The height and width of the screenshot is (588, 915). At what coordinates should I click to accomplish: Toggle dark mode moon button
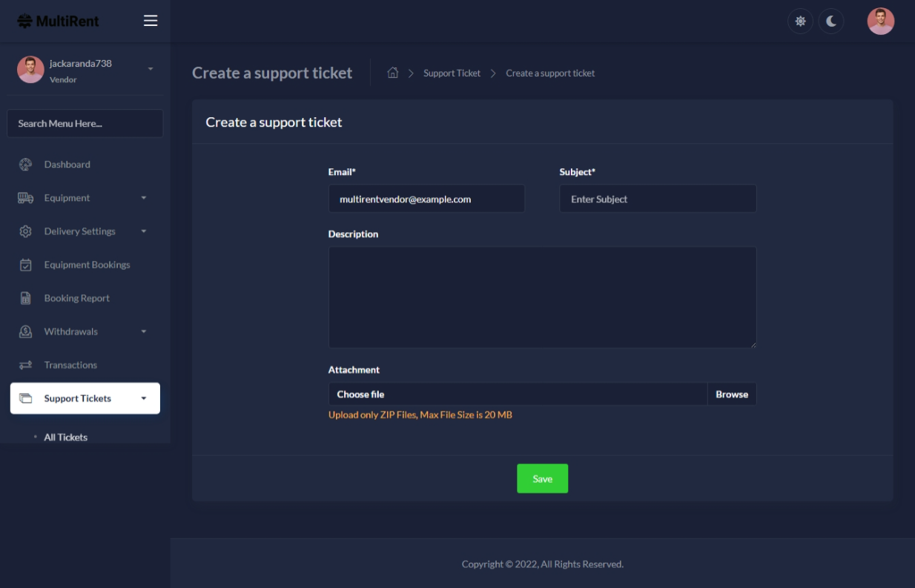click(x=831, y=22)
